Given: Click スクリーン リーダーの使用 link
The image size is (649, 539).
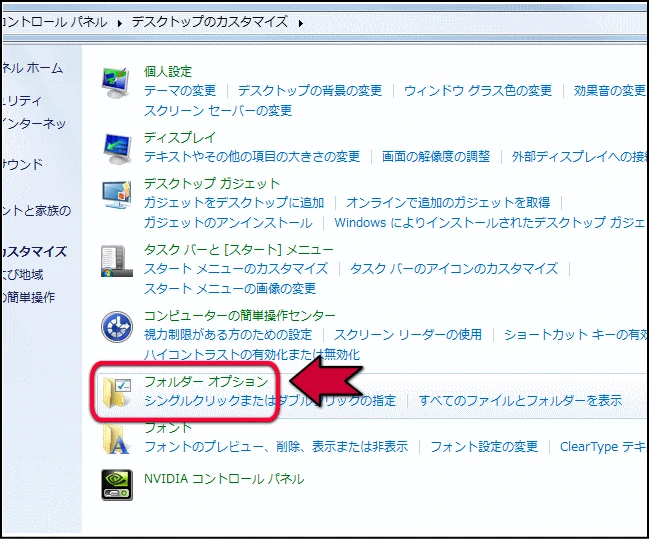Looking at the screenshot, I should click(408, 334).
